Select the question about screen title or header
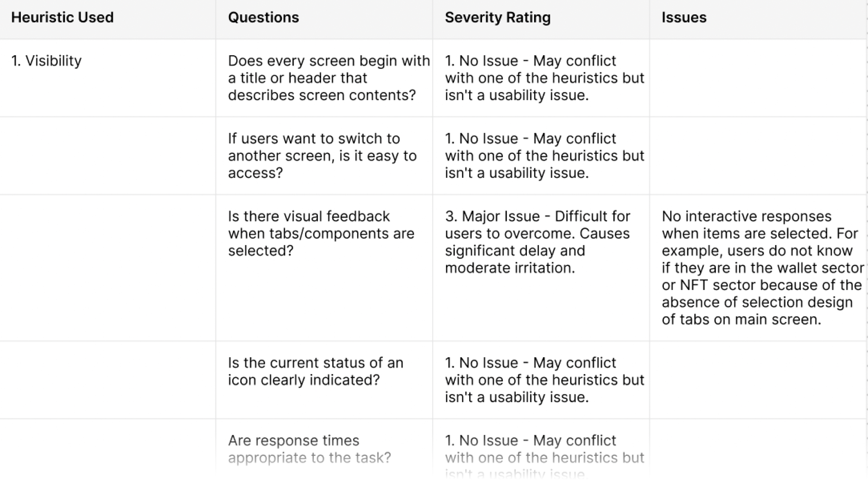Image resolution: width=868 pixels, height=495 pixels. [x=329, y=78]
